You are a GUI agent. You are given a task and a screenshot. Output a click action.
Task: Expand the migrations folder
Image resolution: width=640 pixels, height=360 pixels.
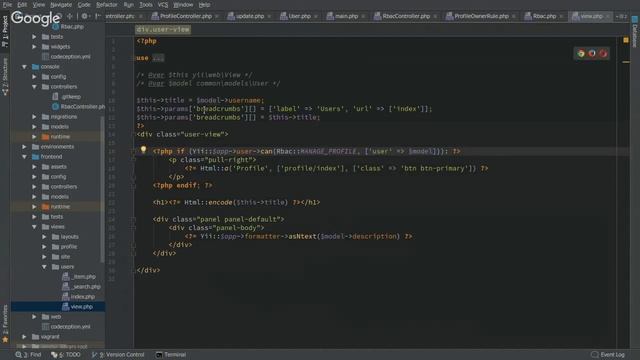34,117
